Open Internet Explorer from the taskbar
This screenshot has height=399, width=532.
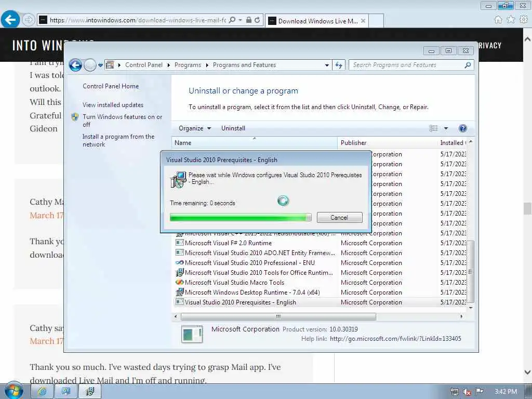click(42, 391)
